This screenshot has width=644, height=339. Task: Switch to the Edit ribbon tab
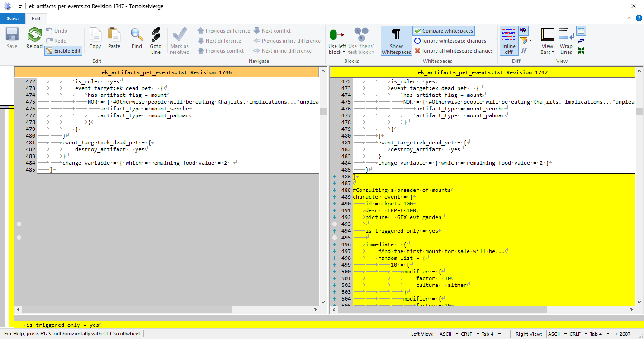(36, 19)
